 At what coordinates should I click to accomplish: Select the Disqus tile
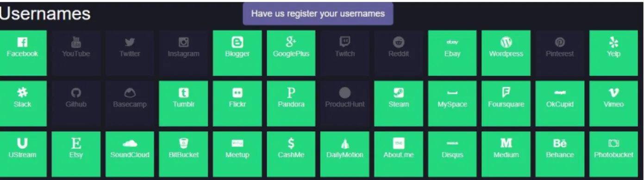point(452,154)
